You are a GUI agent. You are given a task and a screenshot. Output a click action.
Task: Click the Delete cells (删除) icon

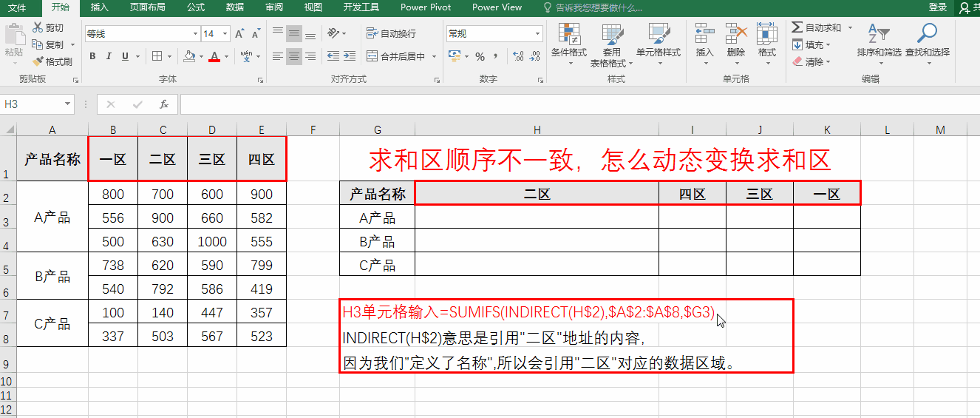pos(735,34)
